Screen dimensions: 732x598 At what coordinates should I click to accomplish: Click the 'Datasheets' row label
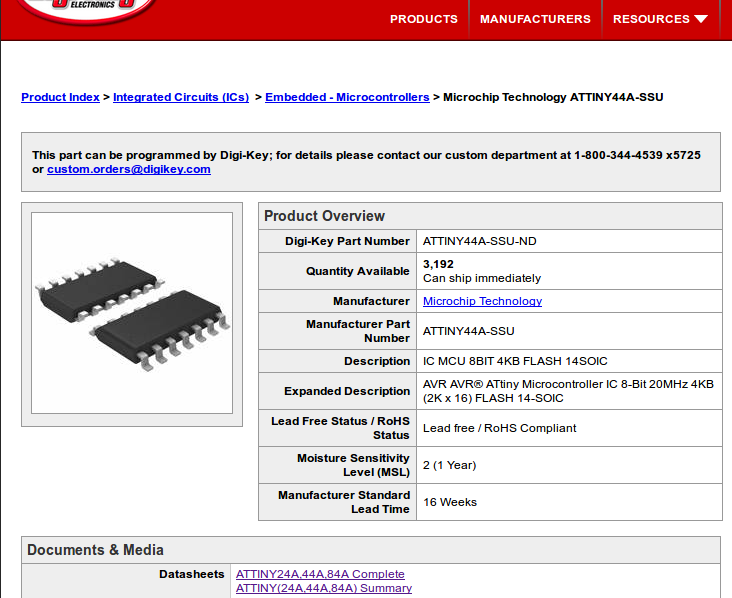tap(191, 574)
